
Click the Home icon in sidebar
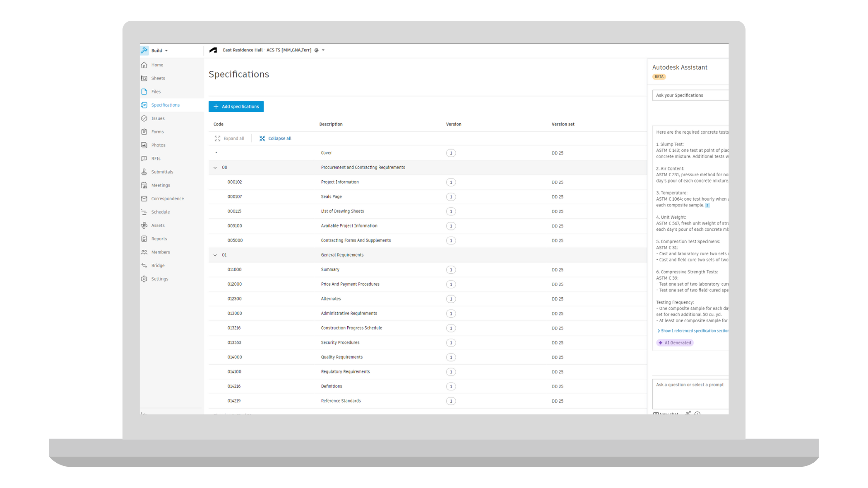[x=144, y=65]
